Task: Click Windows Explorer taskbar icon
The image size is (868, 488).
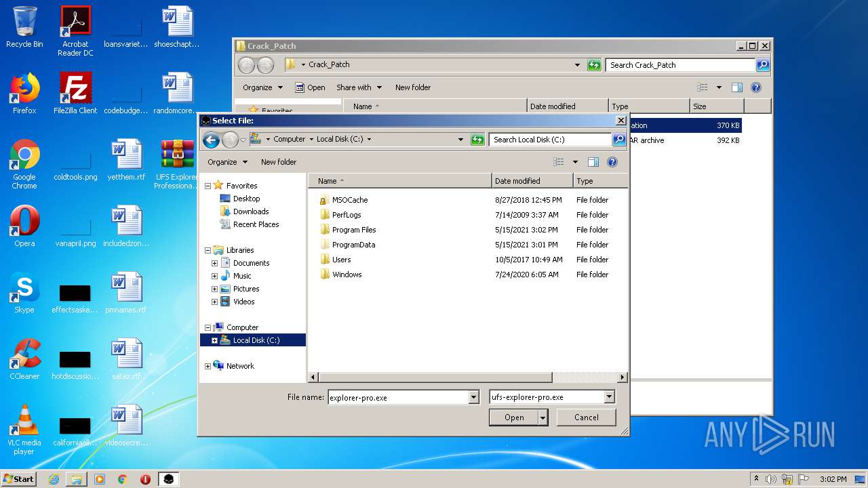Action: pyautogui.click(x=77, y=479)
